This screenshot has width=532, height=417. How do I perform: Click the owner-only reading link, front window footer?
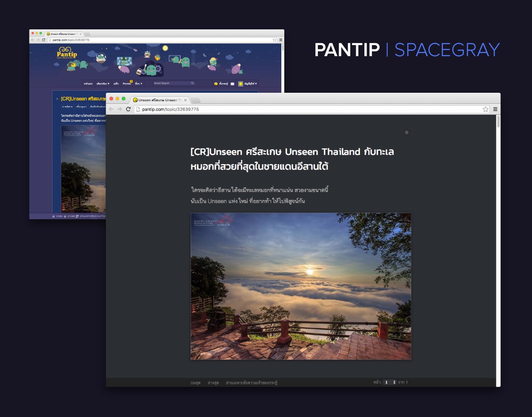[252, 383]
